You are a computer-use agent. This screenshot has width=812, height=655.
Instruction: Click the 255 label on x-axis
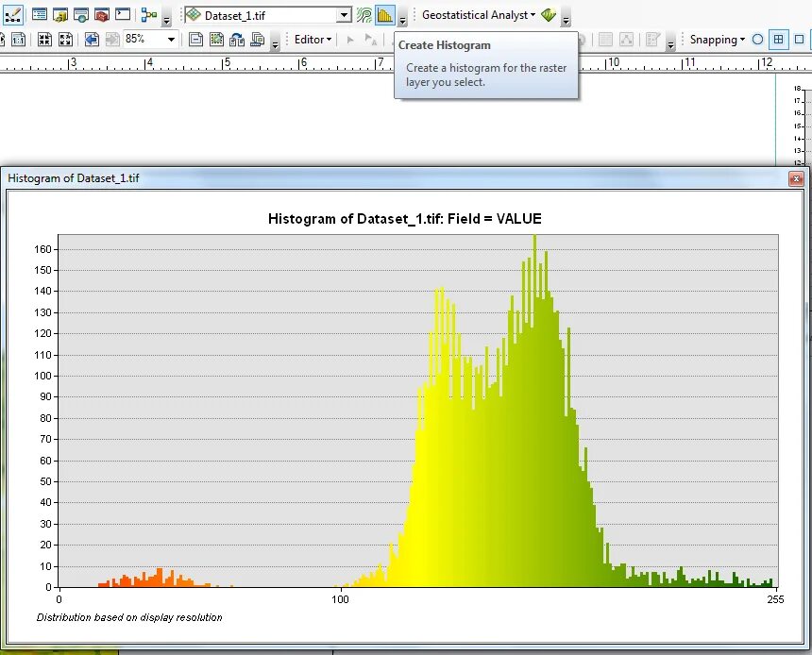[x=775, y=599]
